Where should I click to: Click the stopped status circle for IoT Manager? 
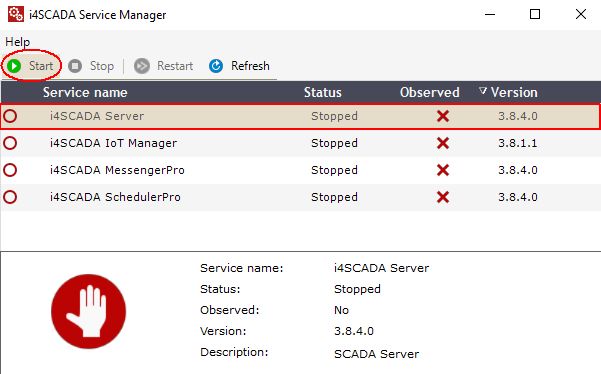[10, 143]
